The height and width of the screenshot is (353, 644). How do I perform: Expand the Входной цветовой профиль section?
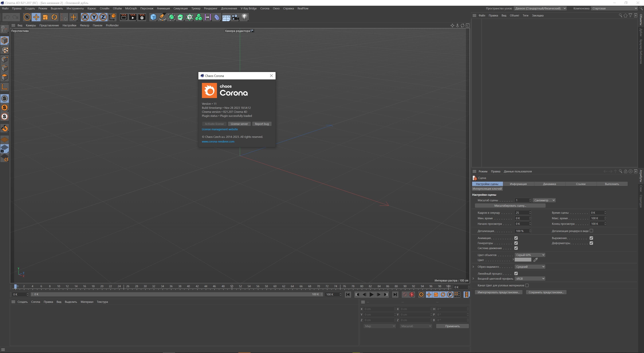pyautogui.click(x=473, y=279)
